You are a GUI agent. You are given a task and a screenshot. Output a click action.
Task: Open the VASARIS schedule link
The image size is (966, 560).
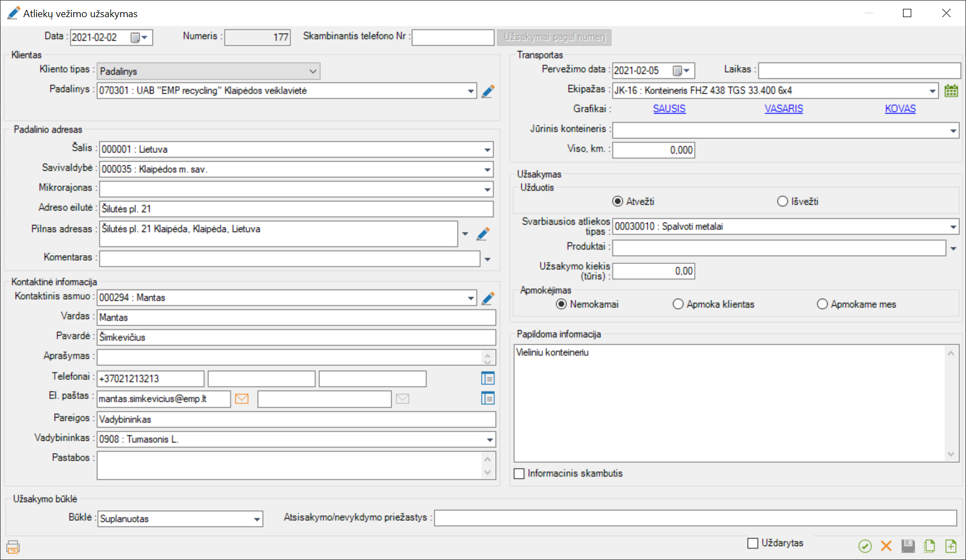(x=784, y=109)
